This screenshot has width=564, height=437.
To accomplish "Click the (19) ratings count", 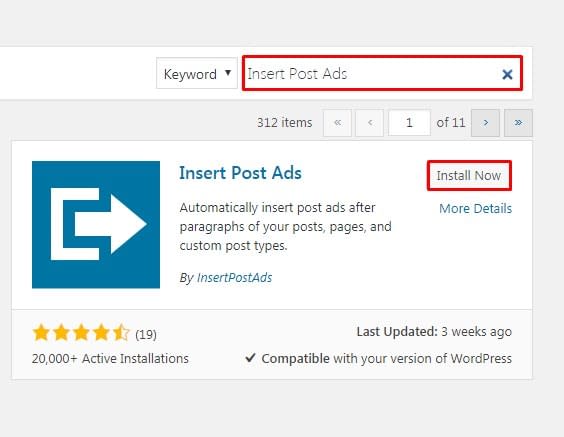I will tap(146, 335).
